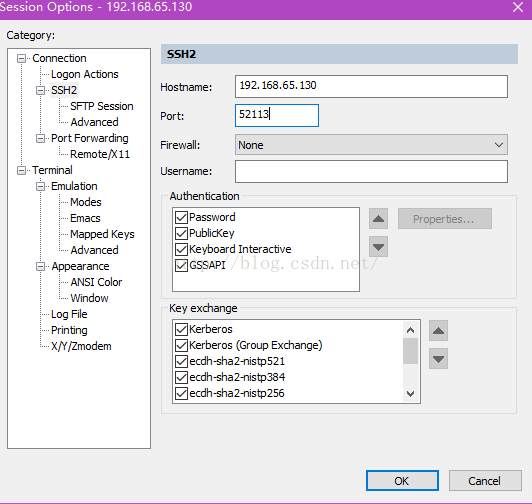532x504 pixels.
Task: Open Advanced under Emulation
Action: [94, 250]
